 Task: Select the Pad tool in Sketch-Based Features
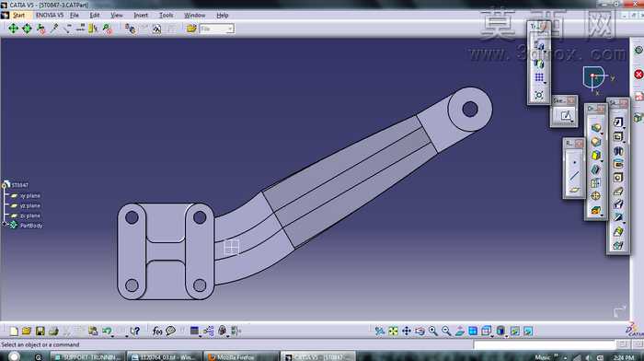pyautogui.click(x=618, y=122)
